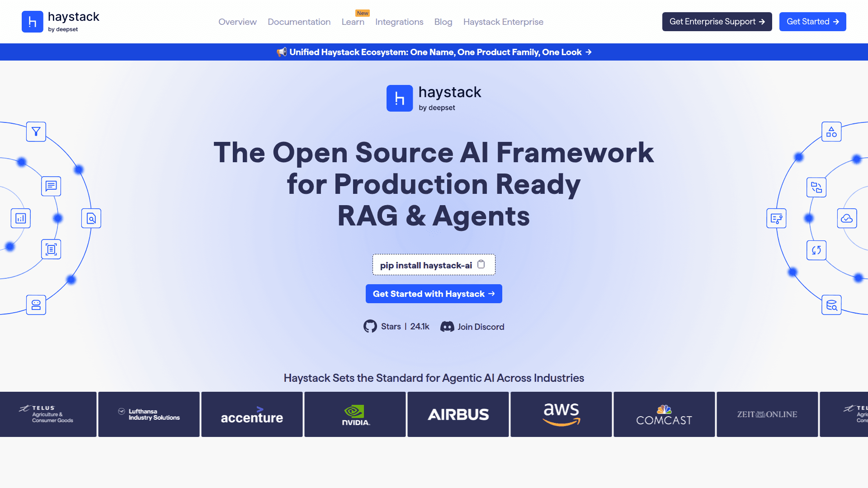Click the refresh arrows icon on right orbit

tap(816, 250)
